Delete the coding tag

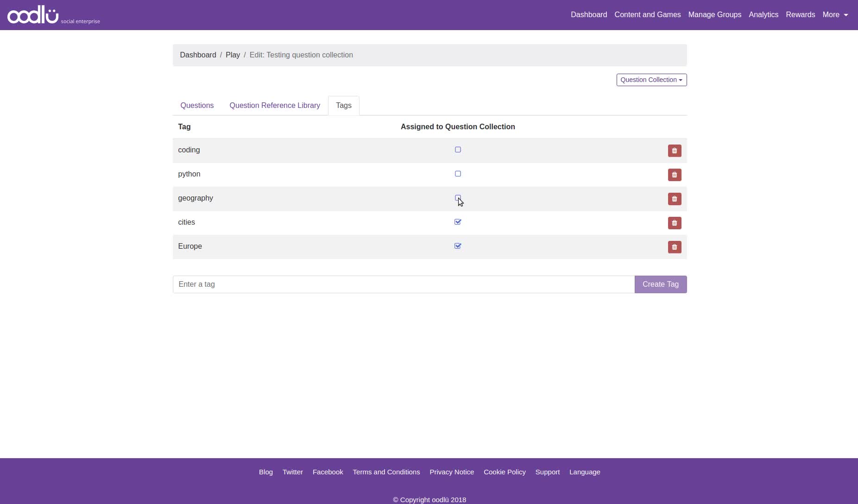(674, 151)
